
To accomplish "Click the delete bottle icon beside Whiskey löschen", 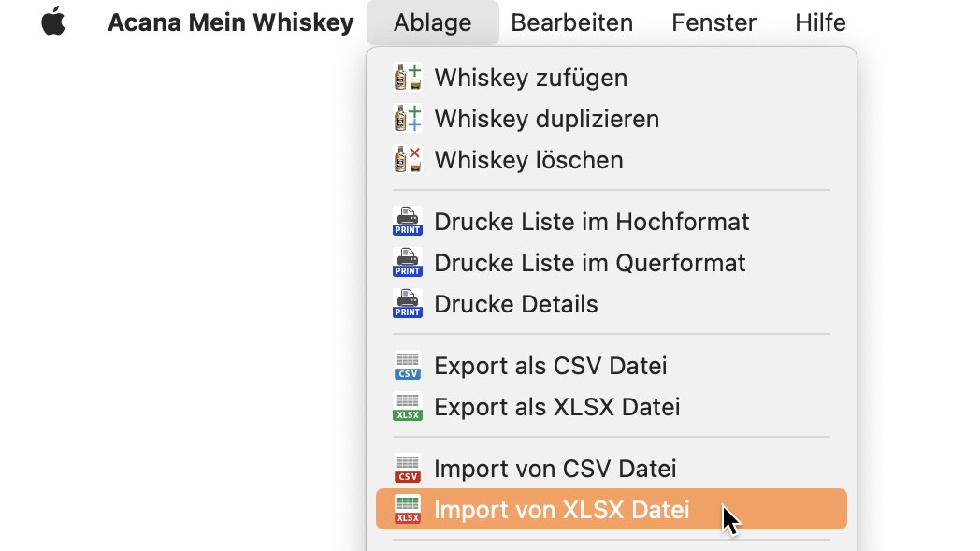I will (x=408, y=160).
